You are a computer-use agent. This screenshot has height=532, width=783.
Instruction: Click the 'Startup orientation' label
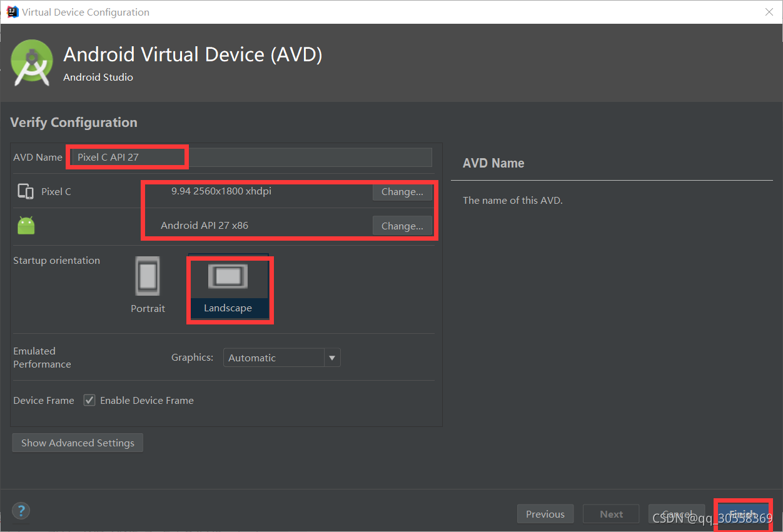56,261
